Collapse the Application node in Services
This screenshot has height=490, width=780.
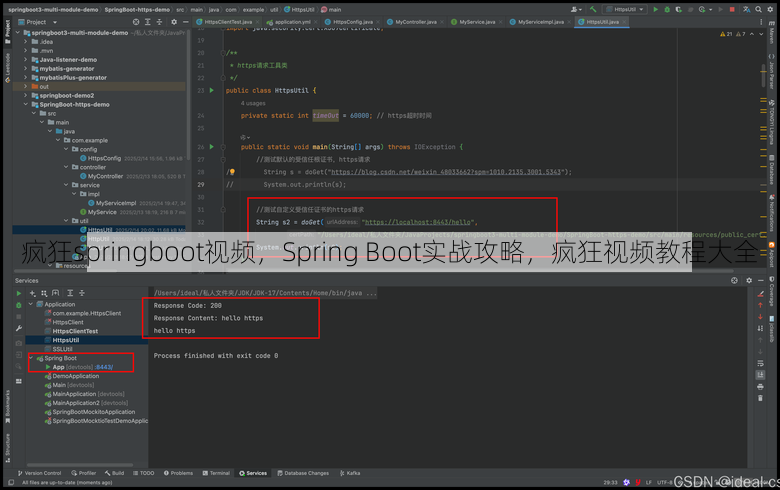(31, 304)
